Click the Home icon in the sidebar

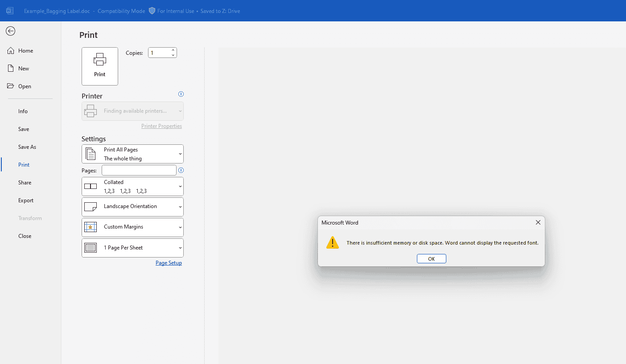coord(11,51)
